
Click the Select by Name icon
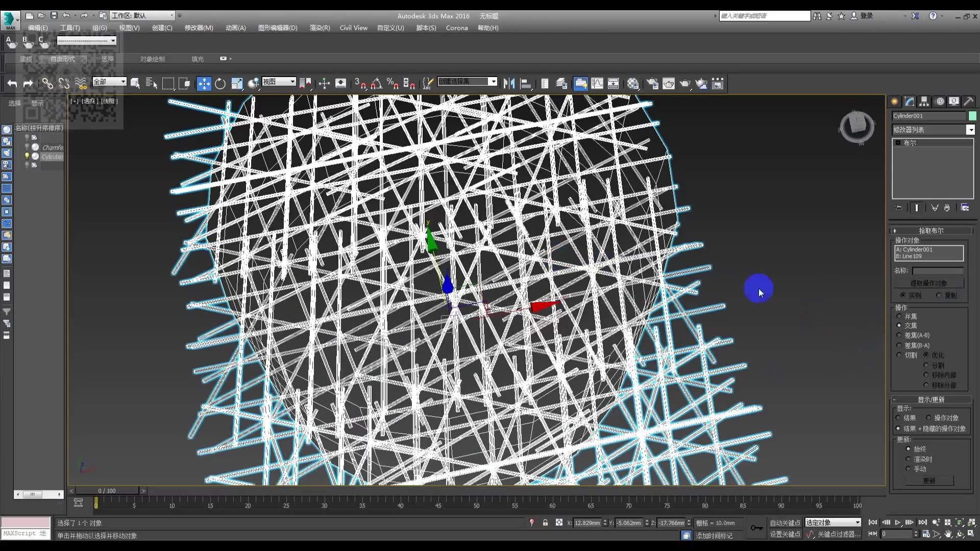(151, 84)
